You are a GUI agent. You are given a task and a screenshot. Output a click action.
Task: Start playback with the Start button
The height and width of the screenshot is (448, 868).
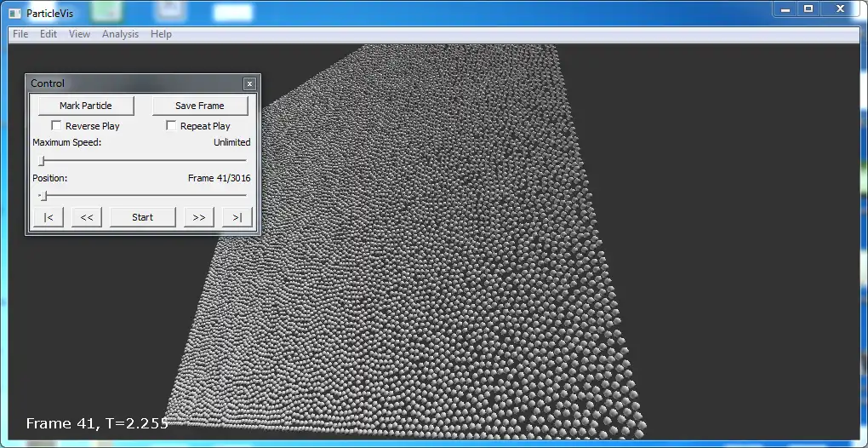[142, 217]
